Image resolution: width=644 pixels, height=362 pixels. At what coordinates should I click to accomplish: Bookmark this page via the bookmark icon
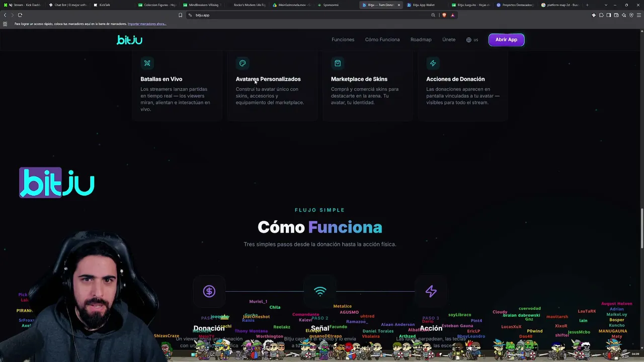[180, 15]
